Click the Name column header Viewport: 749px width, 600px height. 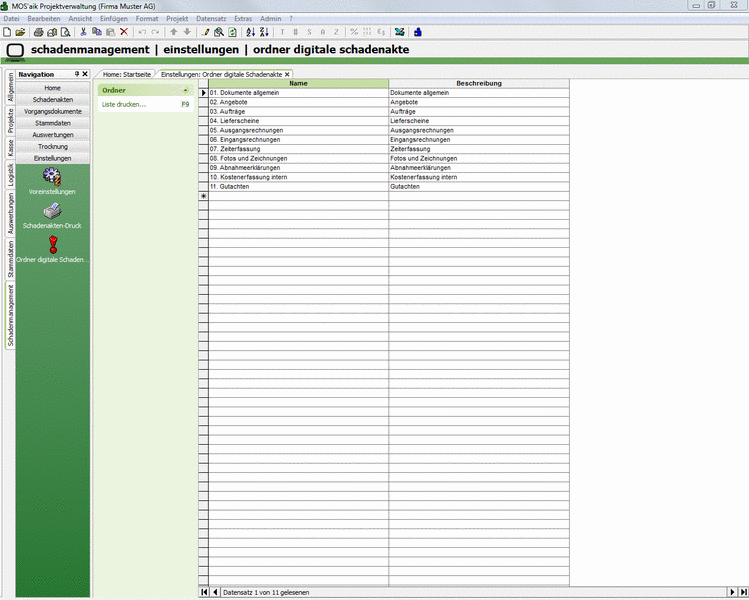click(x=299, y=83)
